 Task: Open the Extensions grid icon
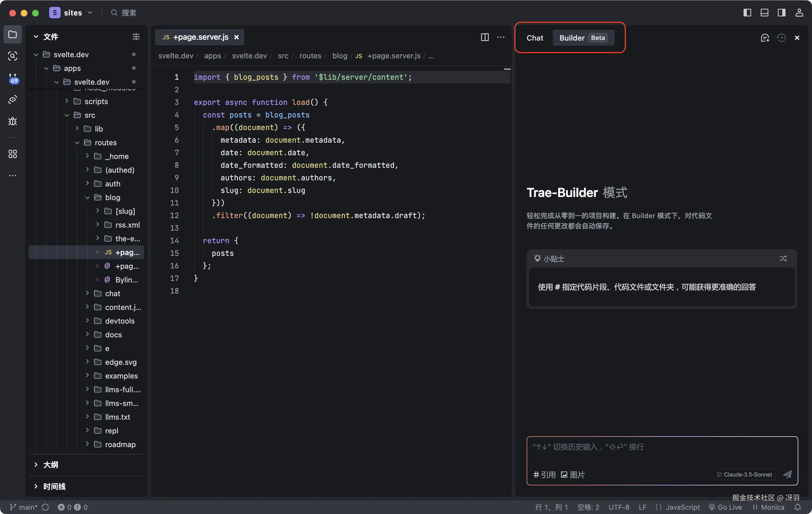[x=13, y=154]
